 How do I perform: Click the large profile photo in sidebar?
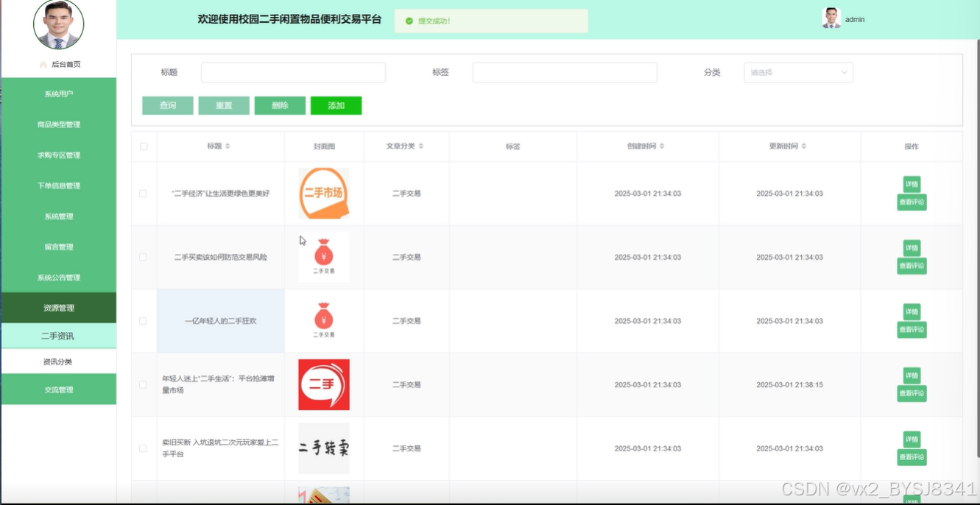click(x=59, y=24)
